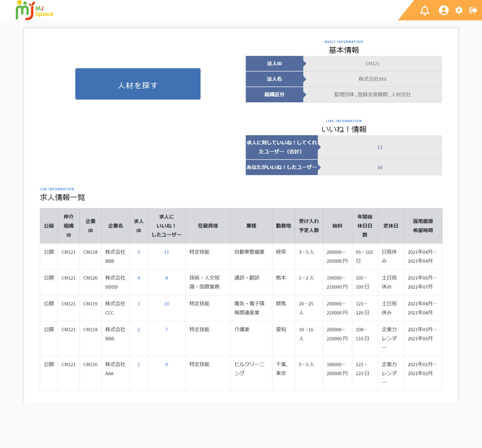482x448 pixels.
Task: Click the 定休日 column header
Action: point(391,226)
